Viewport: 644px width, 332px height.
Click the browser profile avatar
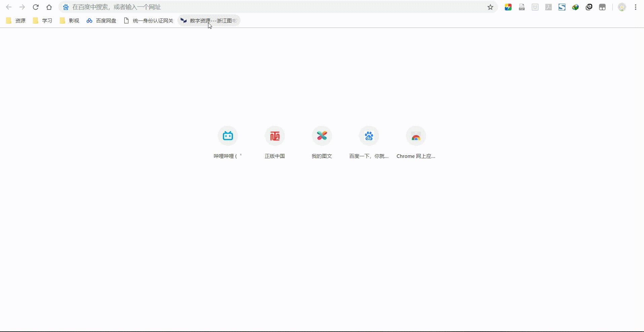[x=622, y=7]
